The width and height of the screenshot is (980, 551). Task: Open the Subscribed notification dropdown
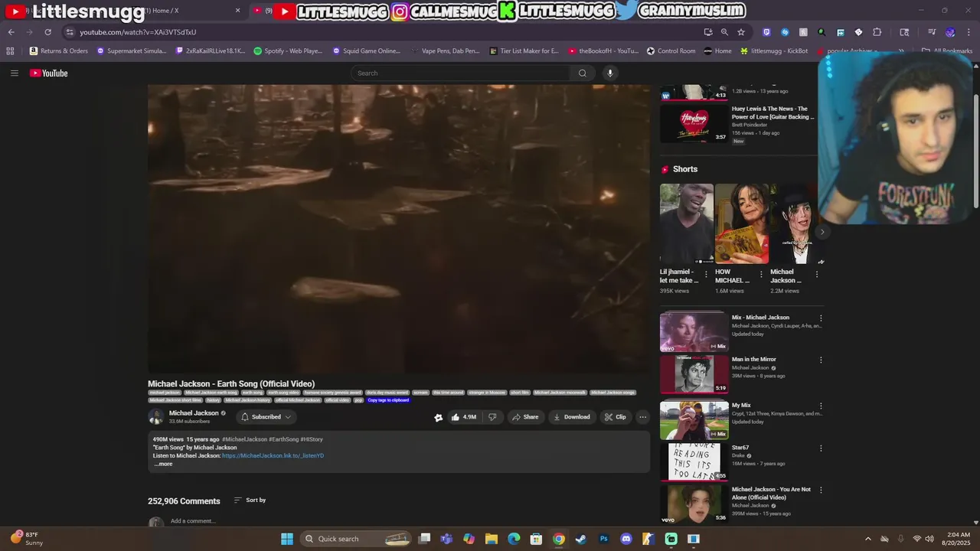coord(266,417)
